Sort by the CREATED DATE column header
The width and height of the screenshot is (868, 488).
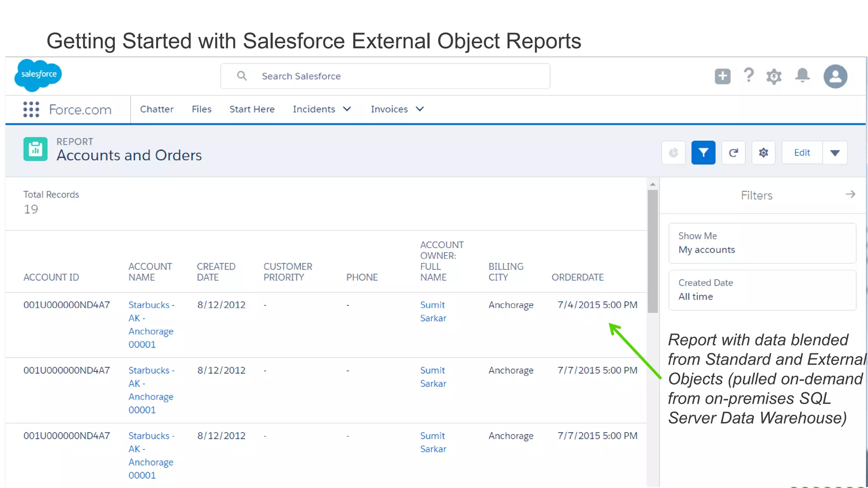(216, 272)
